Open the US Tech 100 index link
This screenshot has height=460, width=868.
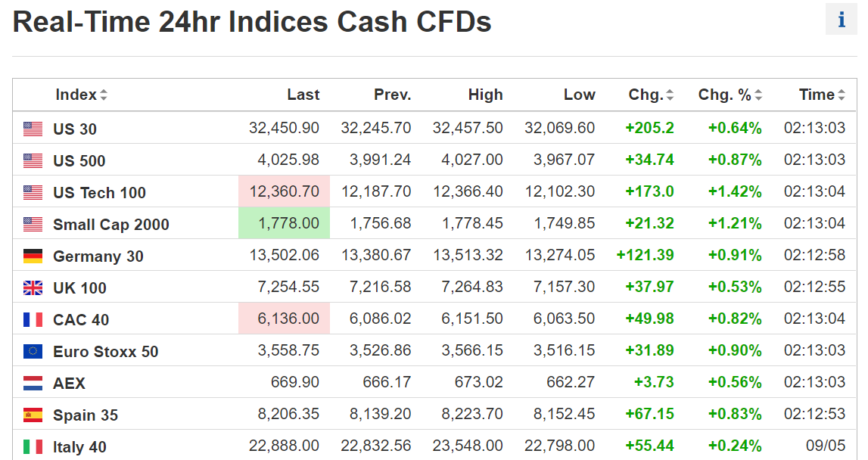click(x=99, y=193)
